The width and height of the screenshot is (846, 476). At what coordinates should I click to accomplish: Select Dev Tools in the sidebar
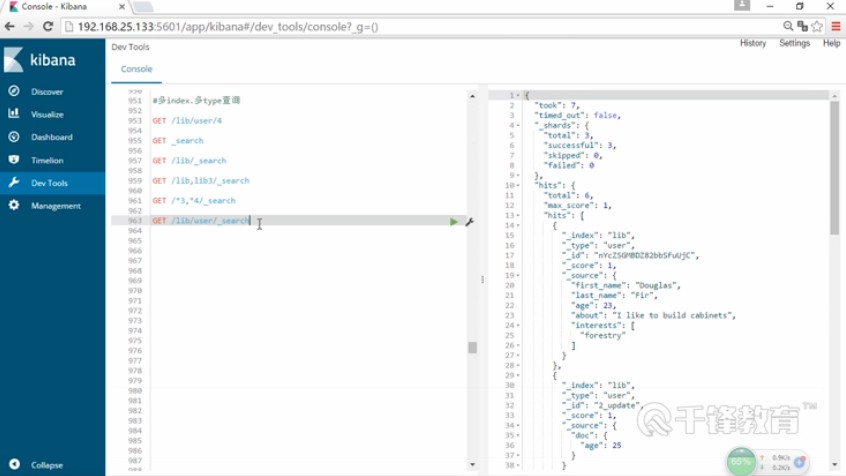(x=52, y=183)
